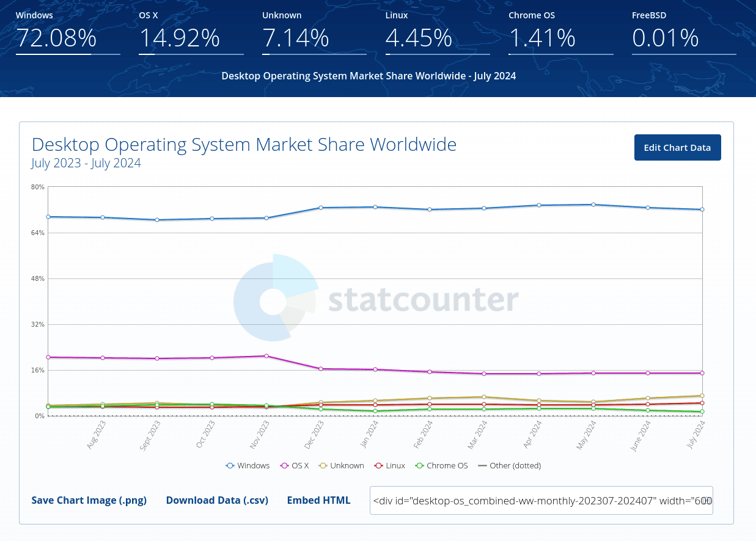Click OS X data point for Nov 2023
The width and height of the screenshot is (756, 541).
coord(266,356)
